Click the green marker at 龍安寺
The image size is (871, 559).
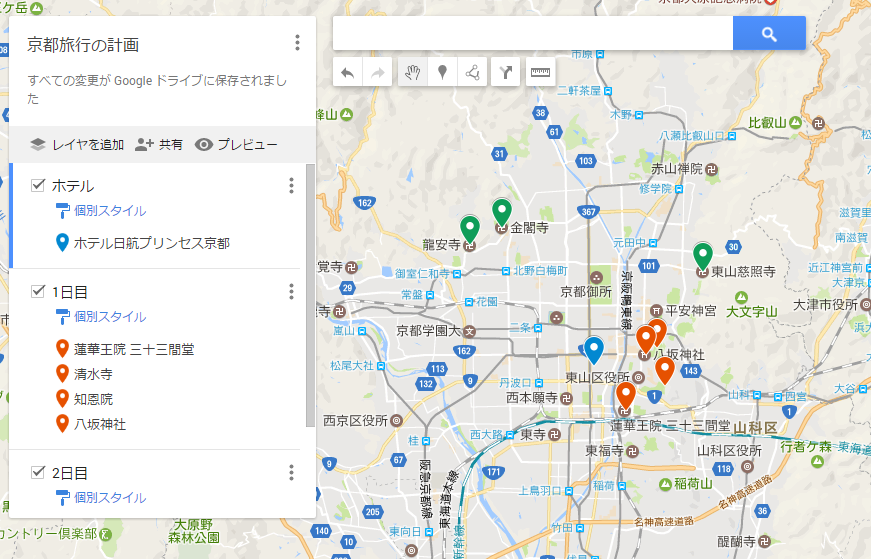470,230
